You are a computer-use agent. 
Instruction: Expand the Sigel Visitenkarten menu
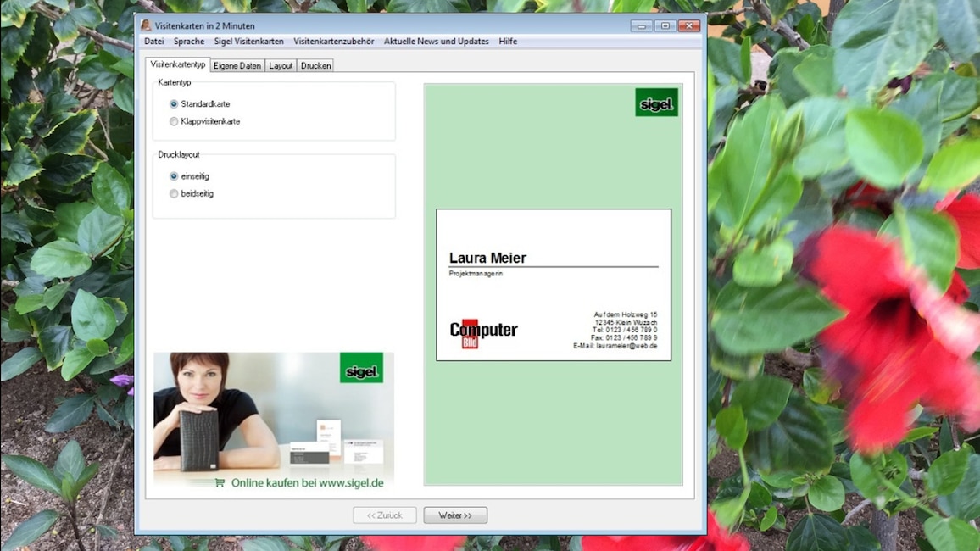(248, 41)
